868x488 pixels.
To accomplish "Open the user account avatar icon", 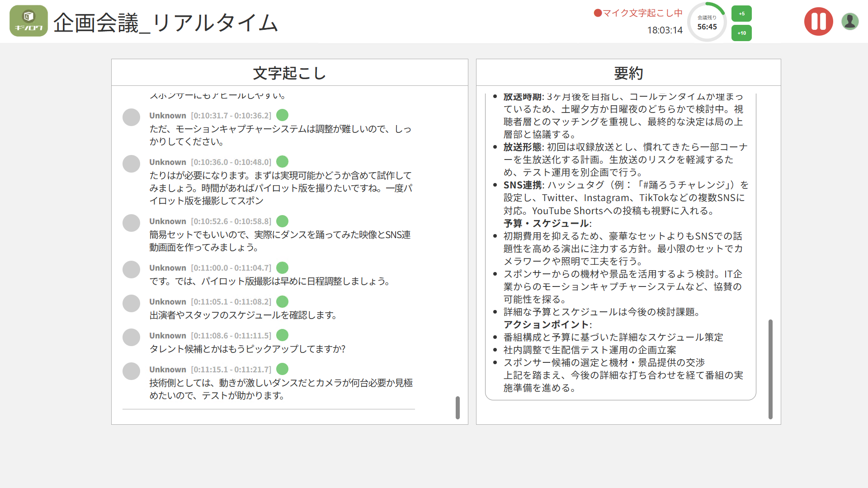I will pyautogui.click(x=850, y=20).
